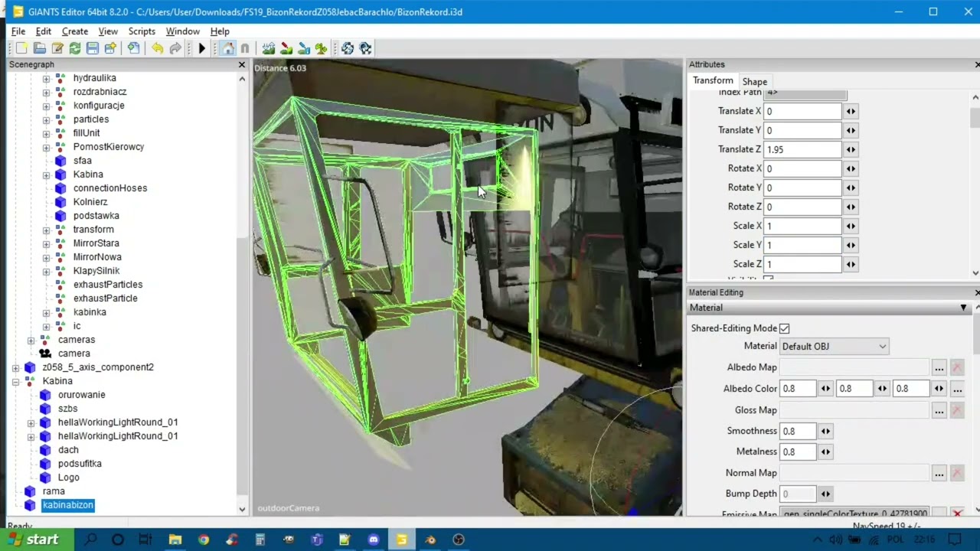Expand the hydraulika tree node
This screenshot has width=980, height=551.
pos(46,78)
